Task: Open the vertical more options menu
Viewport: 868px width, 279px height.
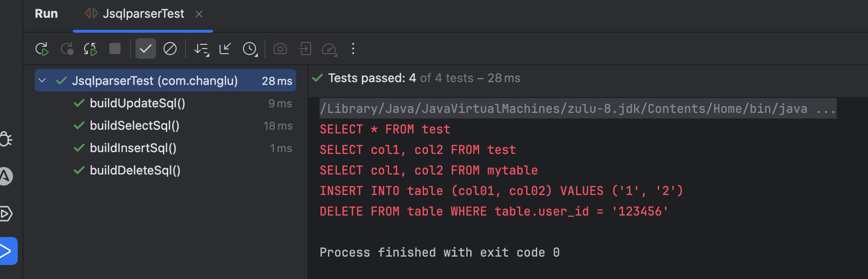Action: (353, 49)
